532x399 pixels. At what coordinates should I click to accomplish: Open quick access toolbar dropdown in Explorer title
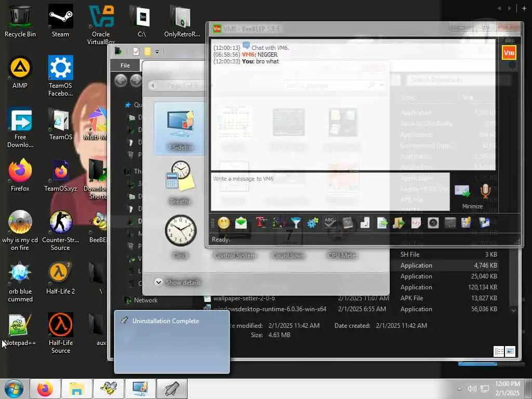click(x=157, y=51)
